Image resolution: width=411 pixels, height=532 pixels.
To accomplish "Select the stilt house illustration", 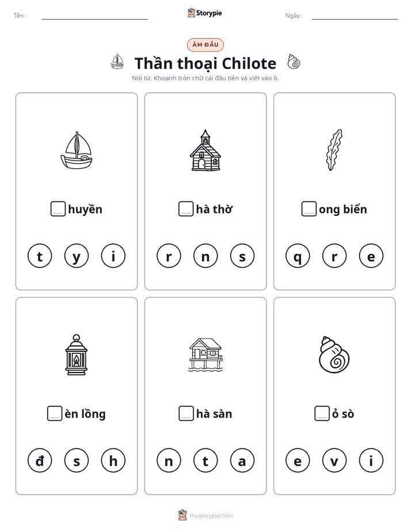I will coord(205,355).
